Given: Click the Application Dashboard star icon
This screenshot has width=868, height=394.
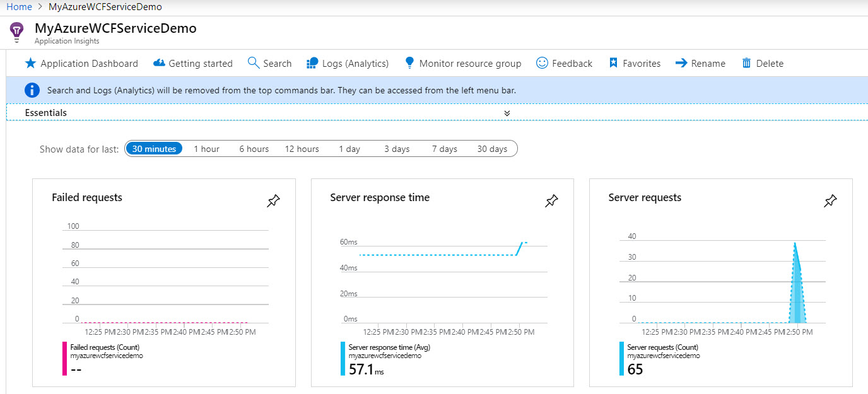Looking at the screenshot, I should coord(30,63).
